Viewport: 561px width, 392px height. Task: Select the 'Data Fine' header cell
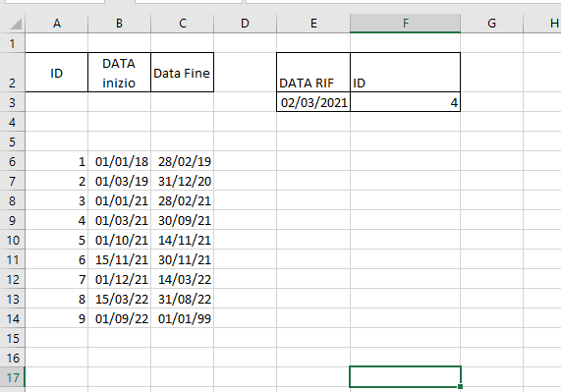182,73
